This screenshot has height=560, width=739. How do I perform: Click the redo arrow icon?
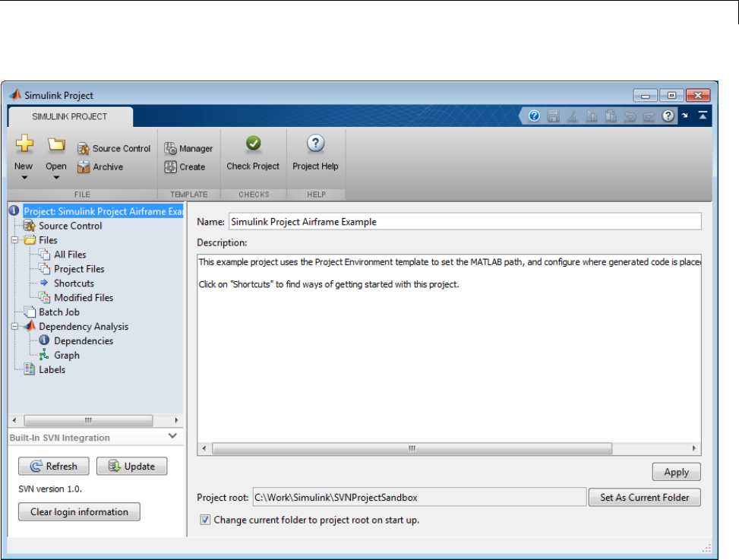point(649,116)
